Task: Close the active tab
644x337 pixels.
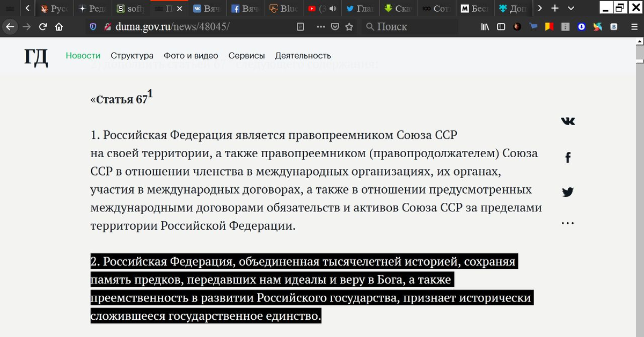Action: pyautogui.click(x=180, y=9)
